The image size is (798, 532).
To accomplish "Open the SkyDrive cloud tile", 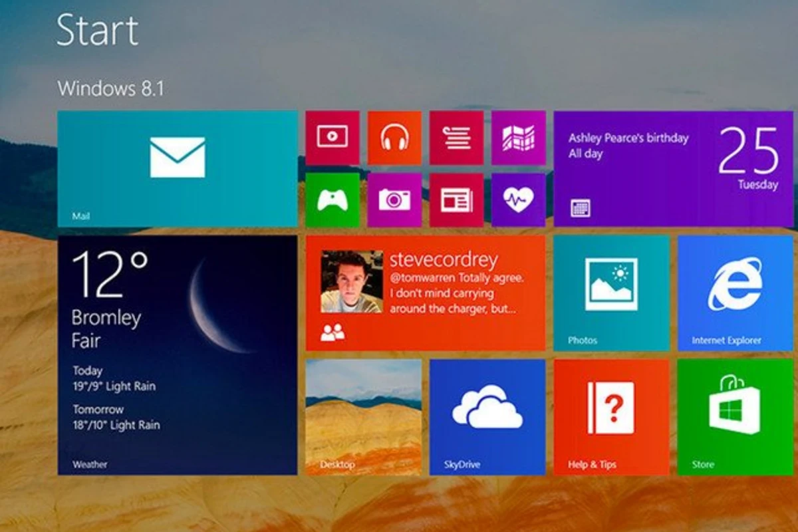I will pos(487,417).
